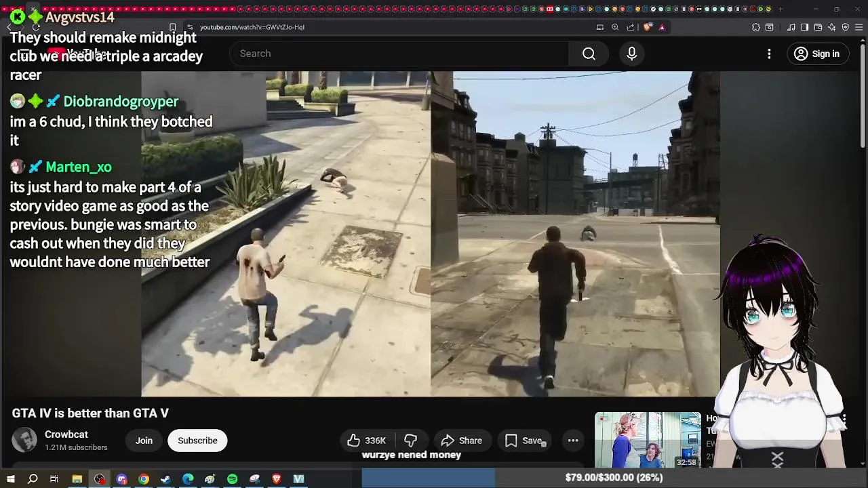Close the active browser tab

(33, 10)
